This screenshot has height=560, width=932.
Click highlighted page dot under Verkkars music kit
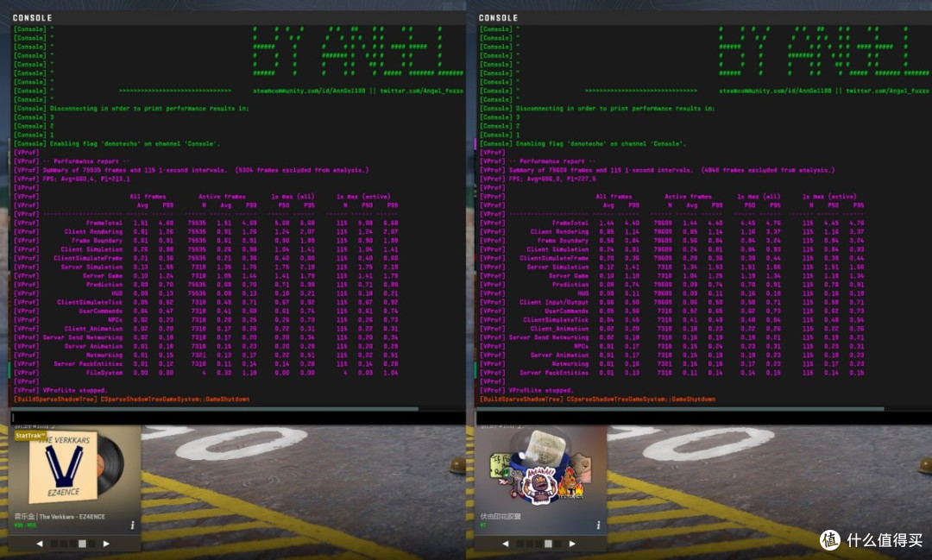83,544
